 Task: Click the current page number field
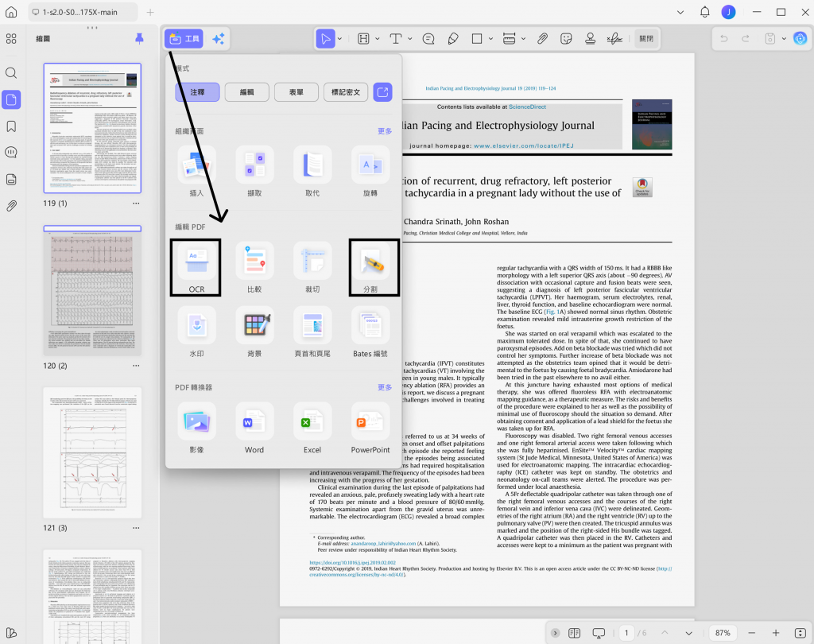coord(626,633)
